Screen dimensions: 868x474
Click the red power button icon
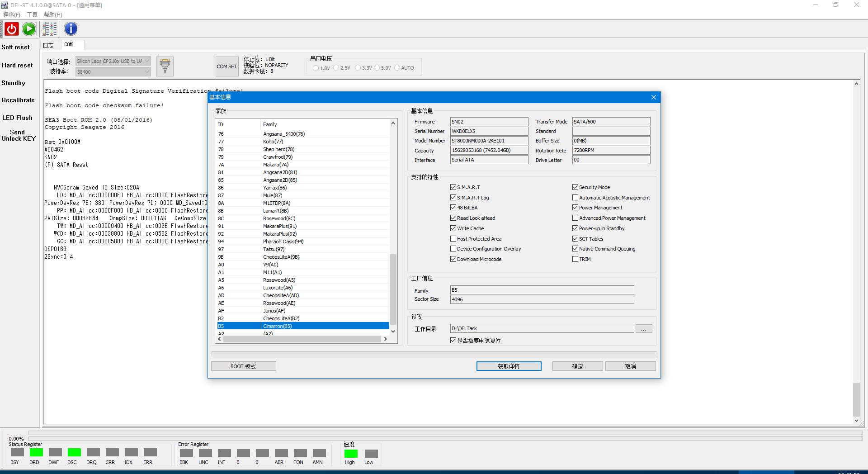click(x=12, y=29)
